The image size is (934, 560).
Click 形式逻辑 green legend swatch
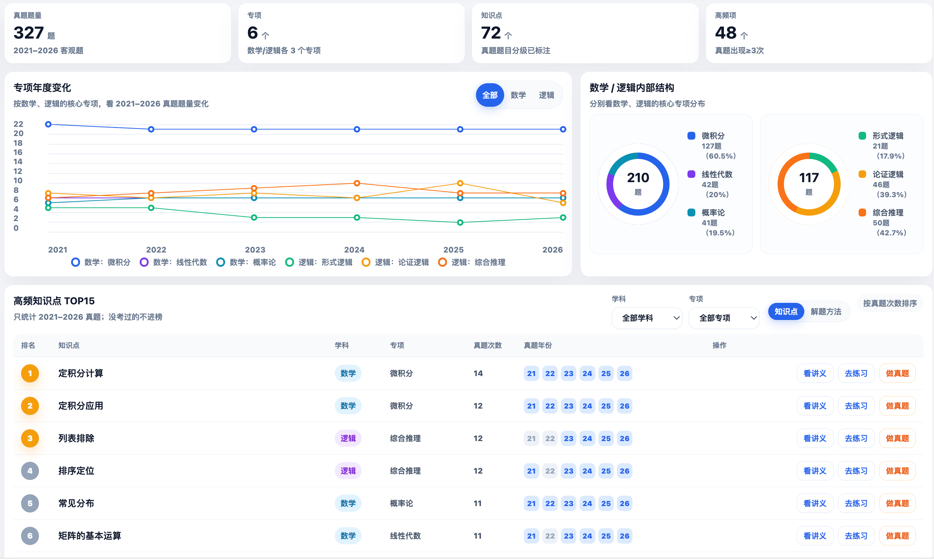pyautogui.click(x=863, y=136)
